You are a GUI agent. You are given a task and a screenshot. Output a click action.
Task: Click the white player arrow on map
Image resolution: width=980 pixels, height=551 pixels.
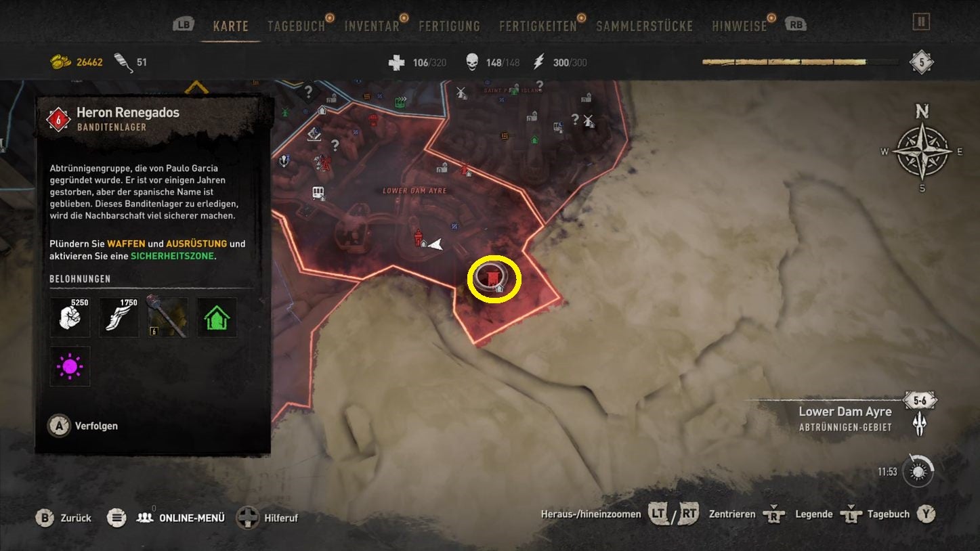(436, 244)
